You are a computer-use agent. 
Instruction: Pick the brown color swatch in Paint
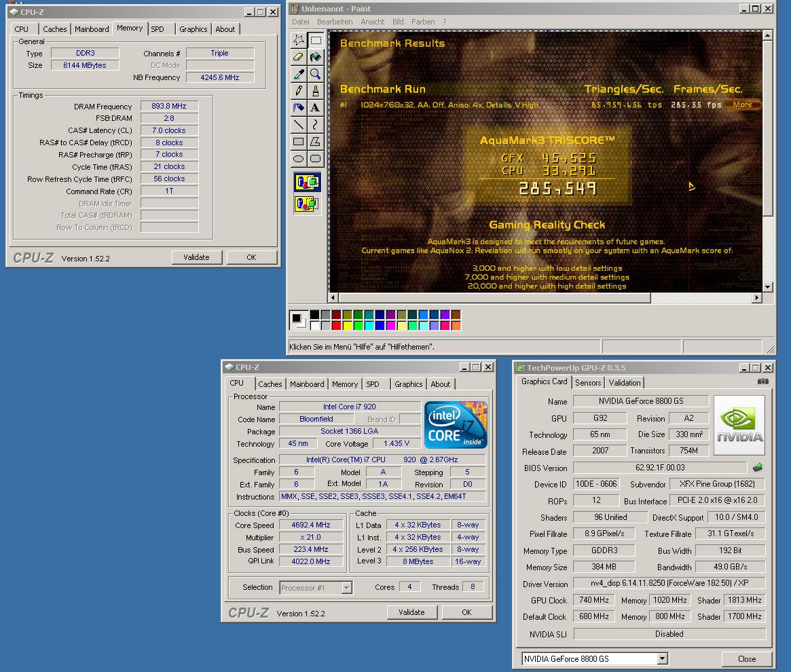point(456,315)
